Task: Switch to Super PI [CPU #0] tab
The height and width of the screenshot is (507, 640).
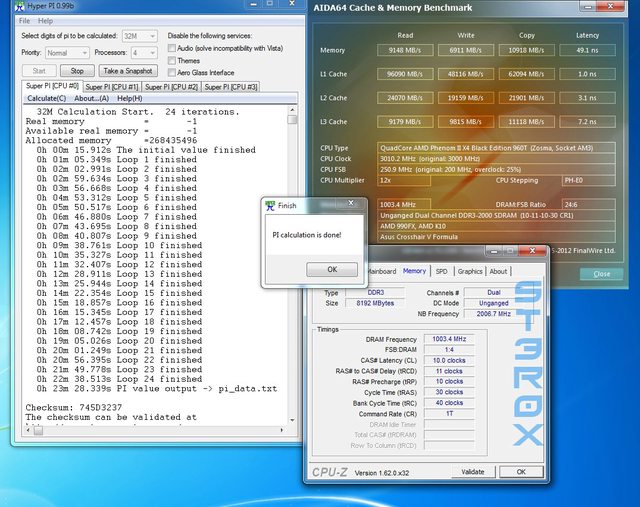Action: coord(52,86)
